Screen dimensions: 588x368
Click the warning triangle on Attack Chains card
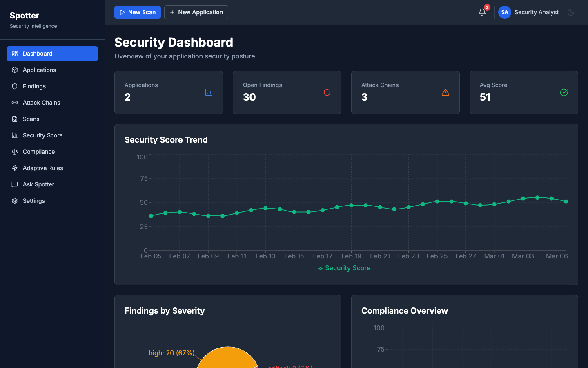pyautogui.click(x=445, y=92)
